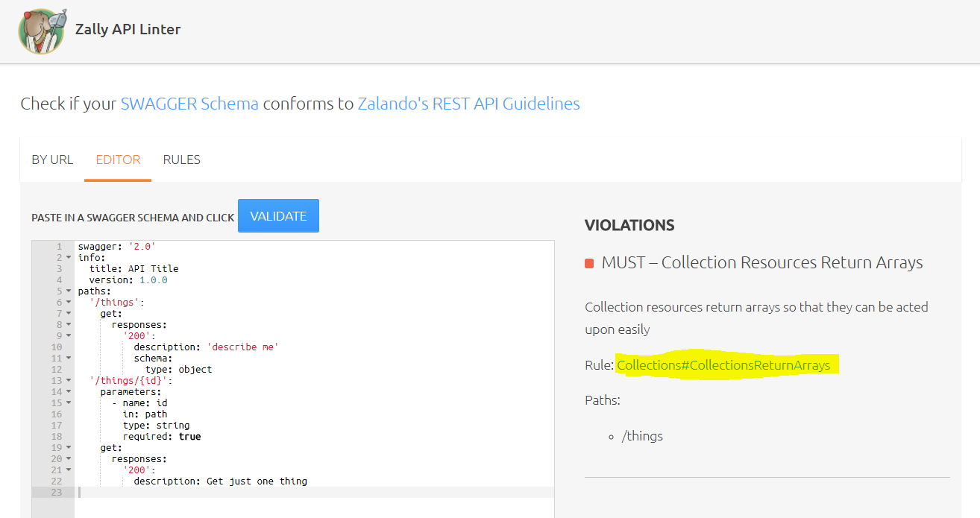Open Zalando's REST API Guidelines link
This screenshot has width=980, height=518.
click(x=469, y=103)
